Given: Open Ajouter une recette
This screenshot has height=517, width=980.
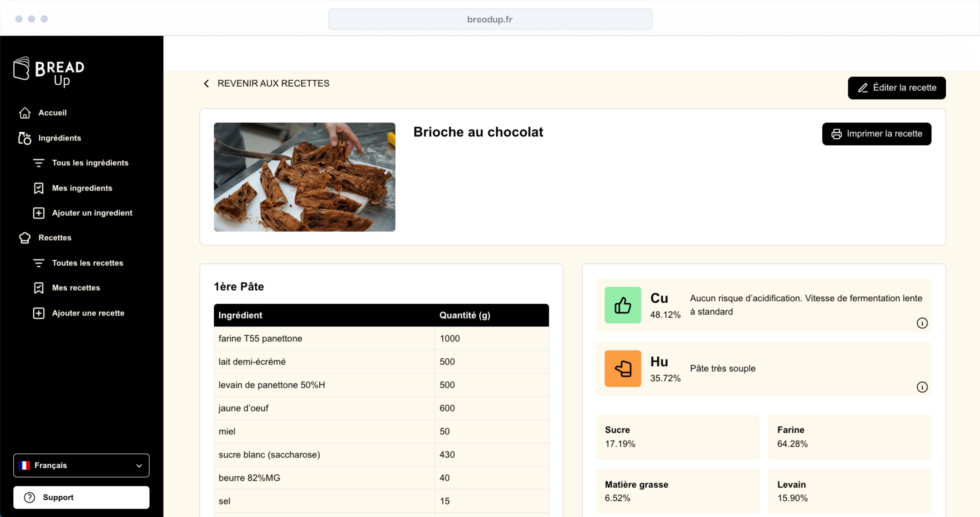Looking at the screenshot, I should (x=88, y=313).
